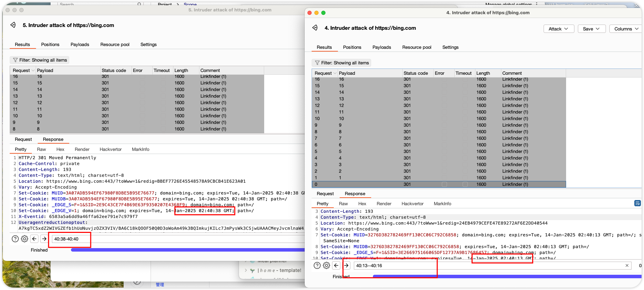Toggle Timeout checkbox for request 0 in attack 4
The image size is (644, 290).
(465, 184)
